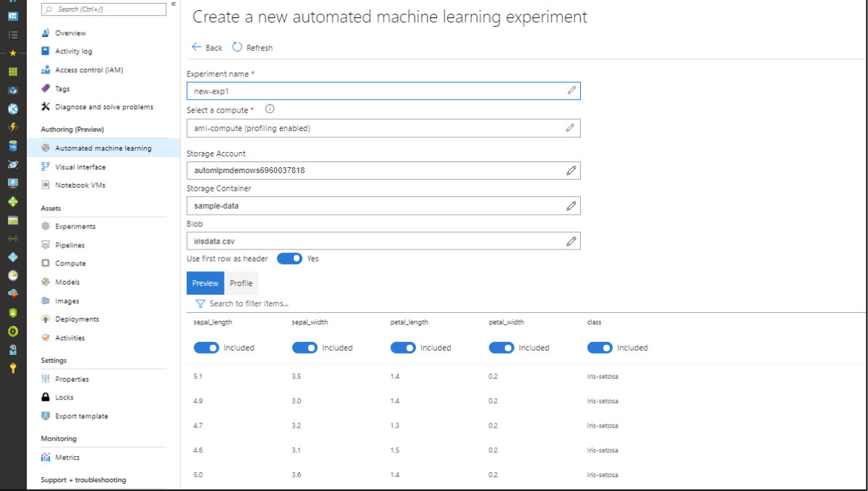Click the Search to filter items field
Screen dimensions: 868x491
249,303
